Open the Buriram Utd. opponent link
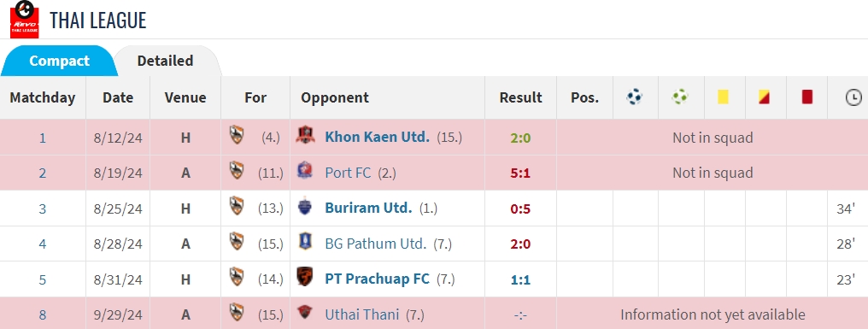Screen dimensions: 868x329 point(368,209)
